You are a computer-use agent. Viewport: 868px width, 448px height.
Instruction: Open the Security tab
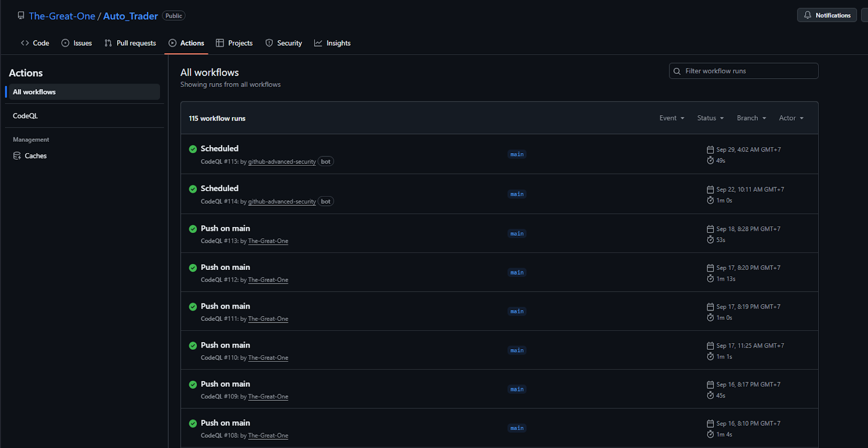click(284, 43)
